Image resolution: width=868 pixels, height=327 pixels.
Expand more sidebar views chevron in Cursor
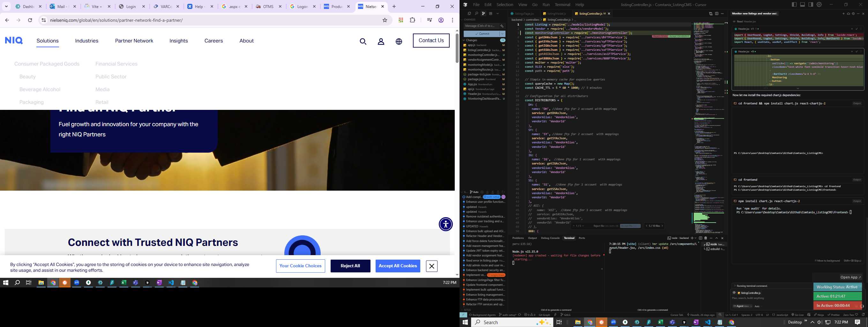498,14
